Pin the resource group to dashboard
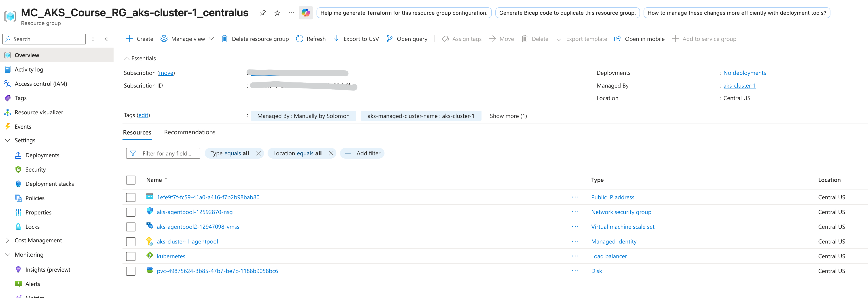This screenshot has width=868, height=298. (263, 13)
